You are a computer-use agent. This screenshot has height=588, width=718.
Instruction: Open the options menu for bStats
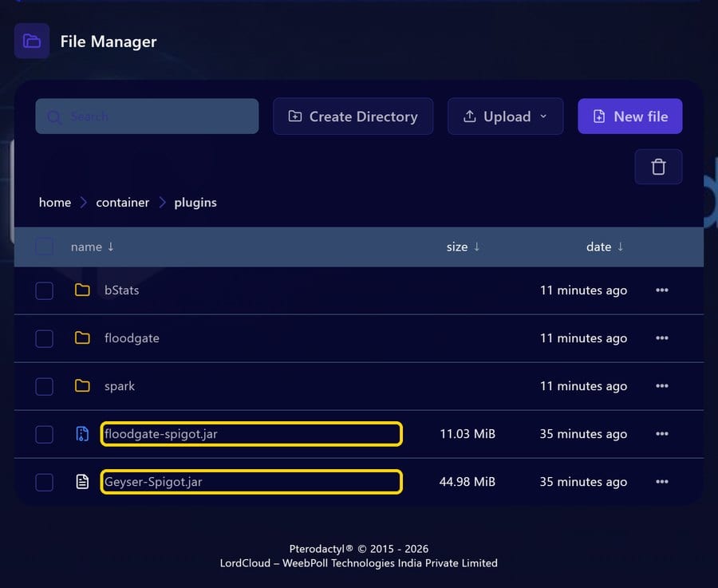[x=661, y=290]
